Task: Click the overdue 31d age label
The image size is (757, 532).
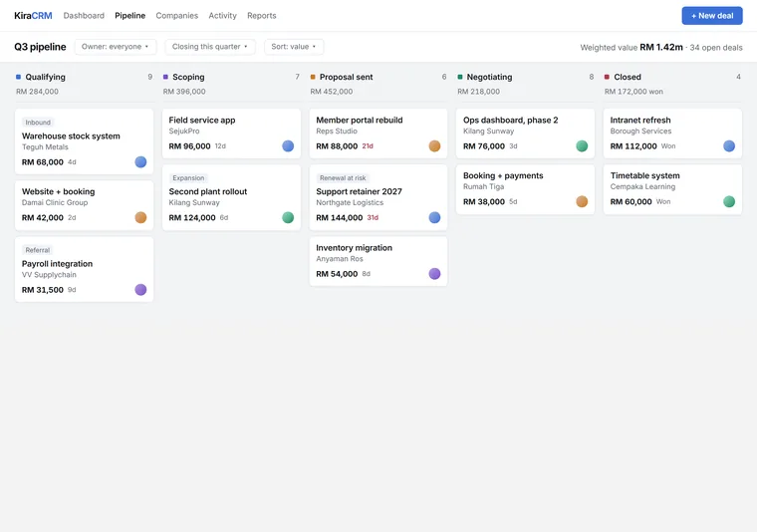Action: pos(373,218)
